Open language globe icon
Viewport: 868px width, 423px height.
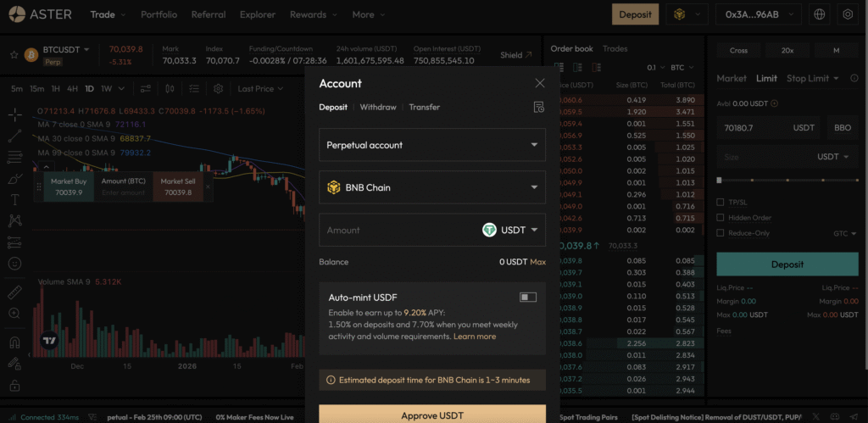tap(820, 15)
